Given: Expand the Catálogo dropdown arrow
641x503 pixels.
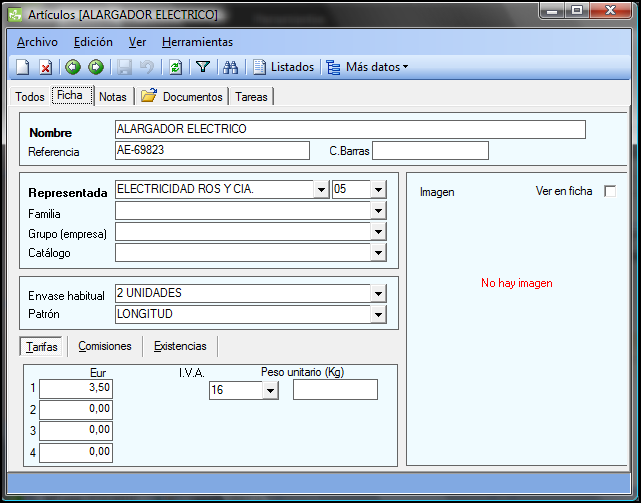Looking at the screenshot, I should tap(379, 253).
